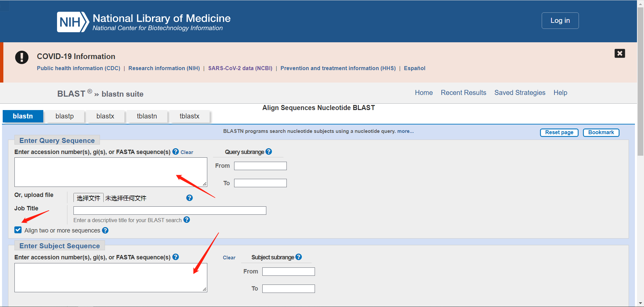Click the Query subrange To field
The width and height of the screenshot is (644, 307).
pos(260,183)
